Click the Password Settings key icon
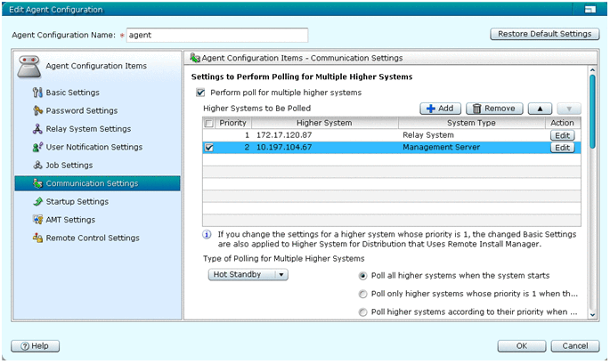 point(37,111)
